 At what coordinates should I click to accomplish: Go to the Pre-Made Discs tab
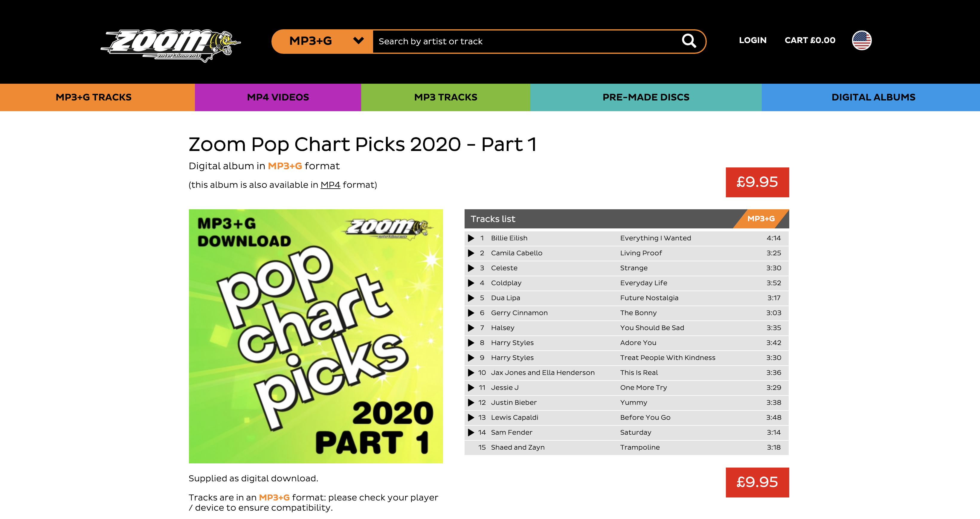pyautogui.click(x=645, y=97)
